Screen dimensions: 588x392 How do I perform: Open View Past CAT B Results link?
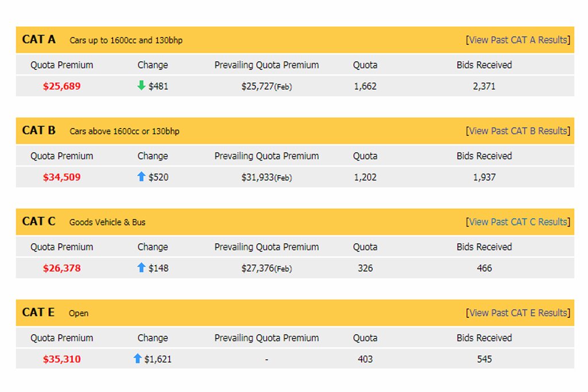(518, 131)
